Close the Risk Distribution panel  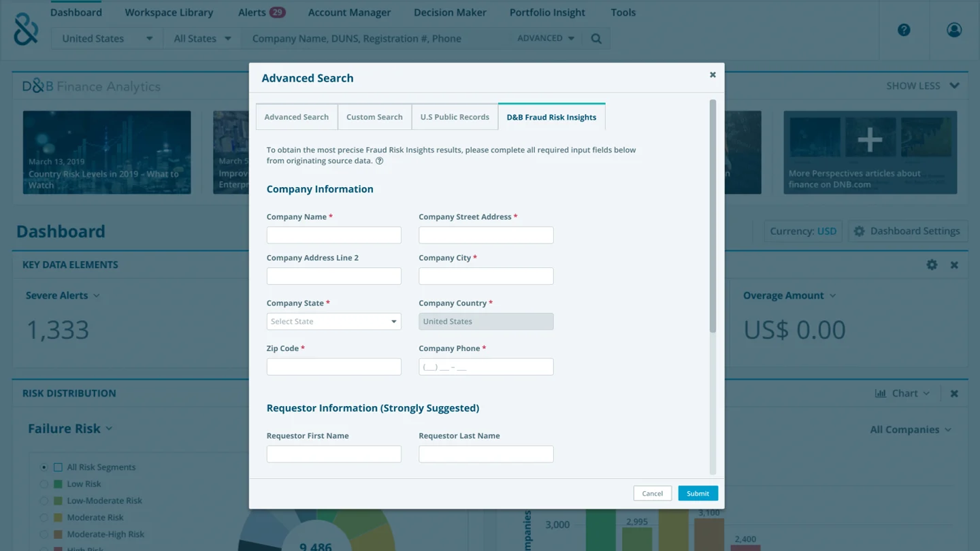click(954, 394)
